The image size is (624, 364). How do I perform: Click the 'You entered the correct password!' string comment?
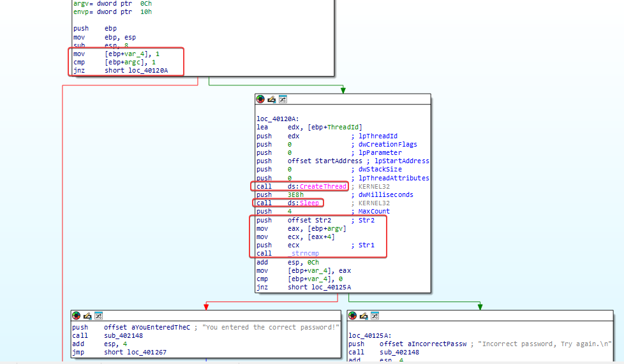pos(271,327)
